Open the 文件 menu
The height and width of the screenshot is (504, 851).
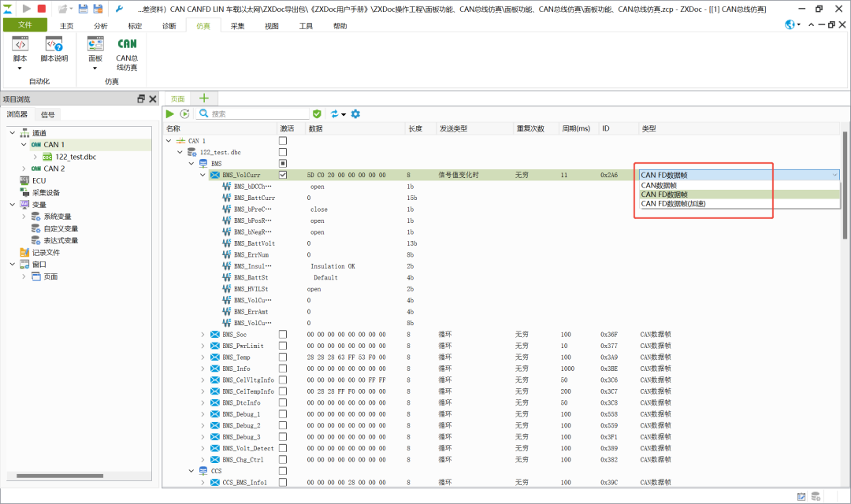25,24
